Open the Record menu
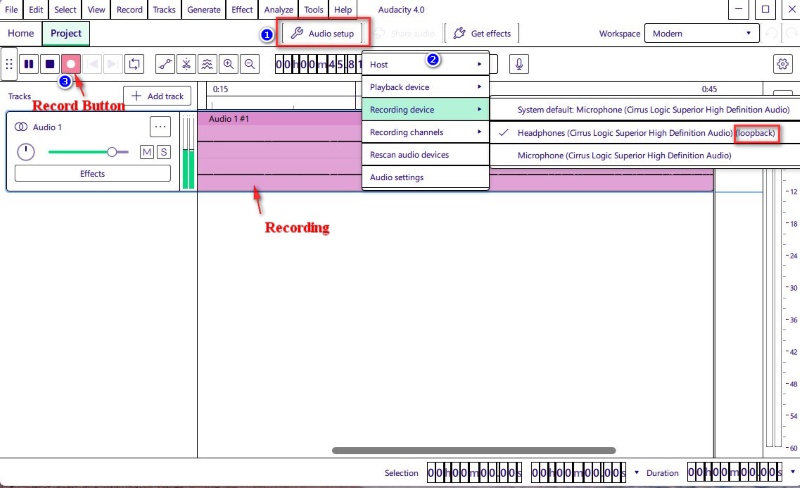800x488 pixels. 129,10
